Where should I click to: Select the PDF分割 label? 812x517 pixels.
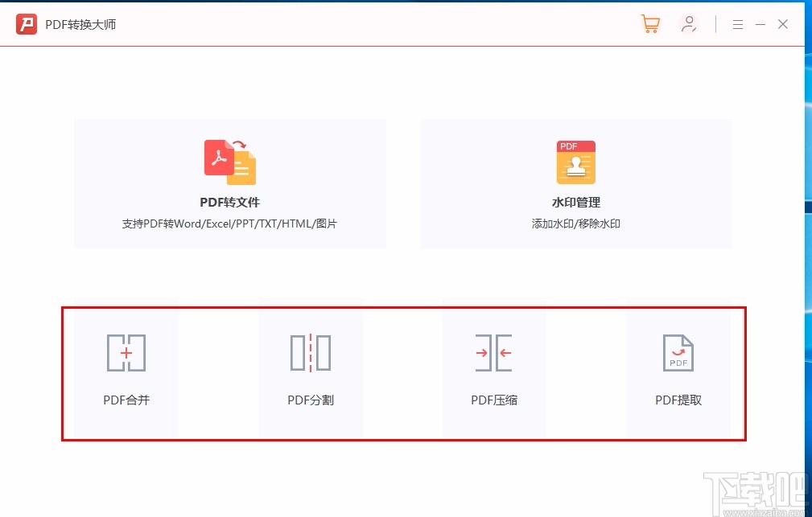click(x=311, y=400)
